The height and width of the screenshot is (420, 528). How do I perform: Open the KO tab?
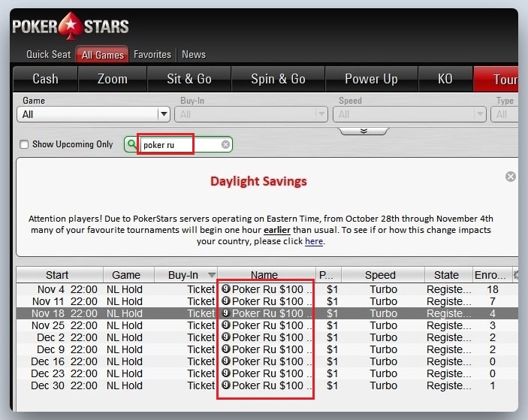click(x=445, y=79)
